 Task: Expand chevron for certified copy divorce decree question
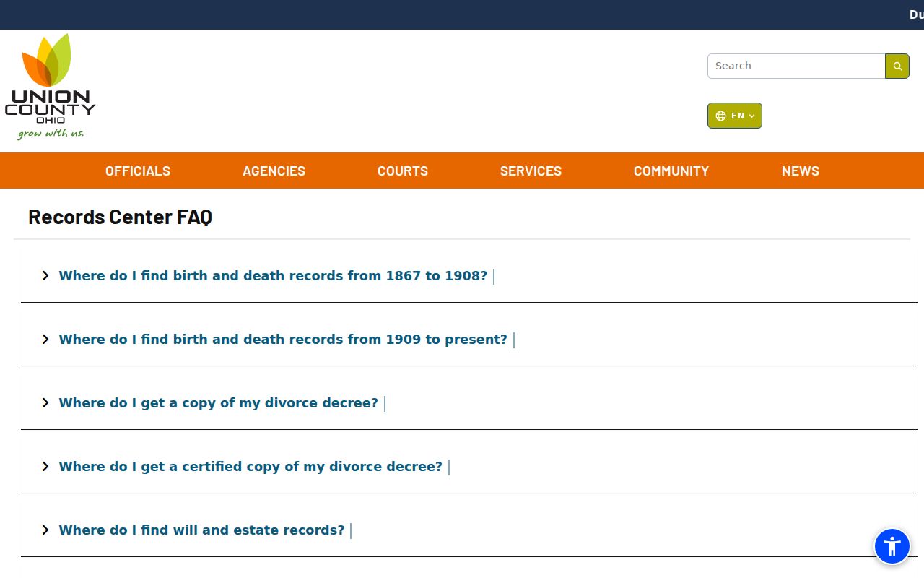coord(45,467)
